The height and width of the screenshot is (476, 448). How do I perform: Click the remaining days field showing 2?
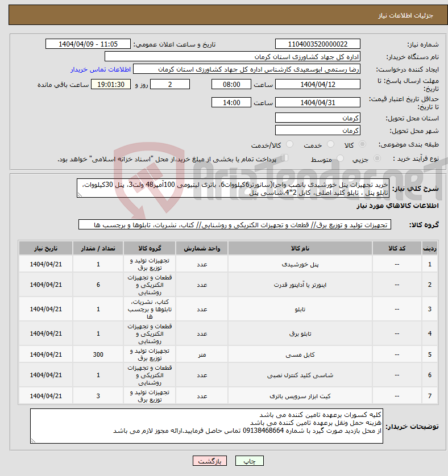pos(170,85)
